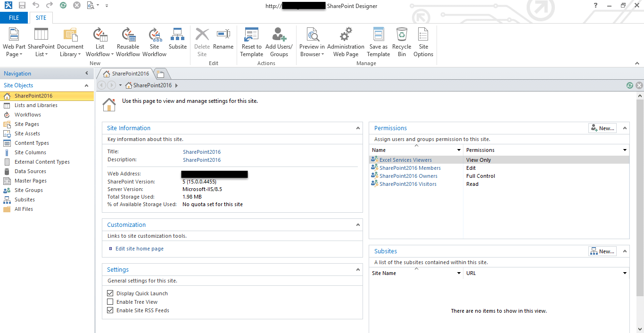644x333 pixels.
Task: Select the Excel Services Viewers group row
Action: point(499,160)
